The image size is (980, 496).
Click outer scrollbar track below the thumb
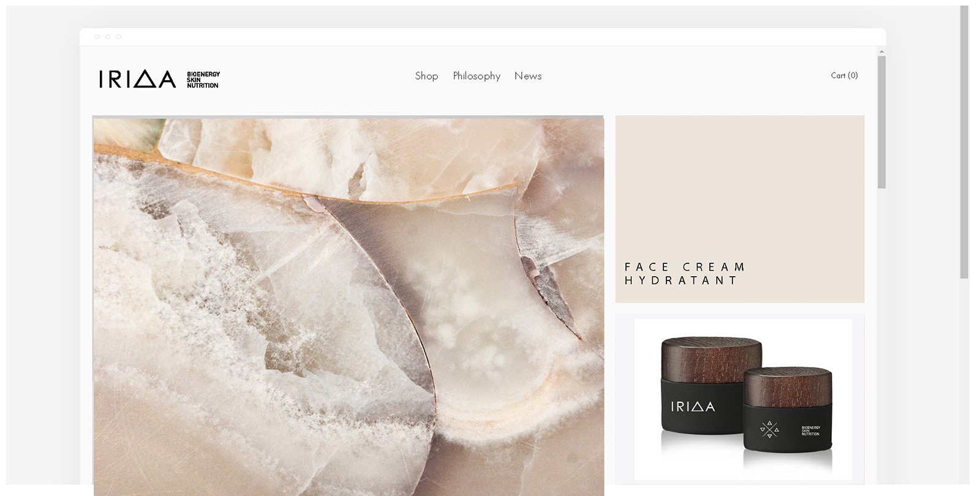(964, 380)
